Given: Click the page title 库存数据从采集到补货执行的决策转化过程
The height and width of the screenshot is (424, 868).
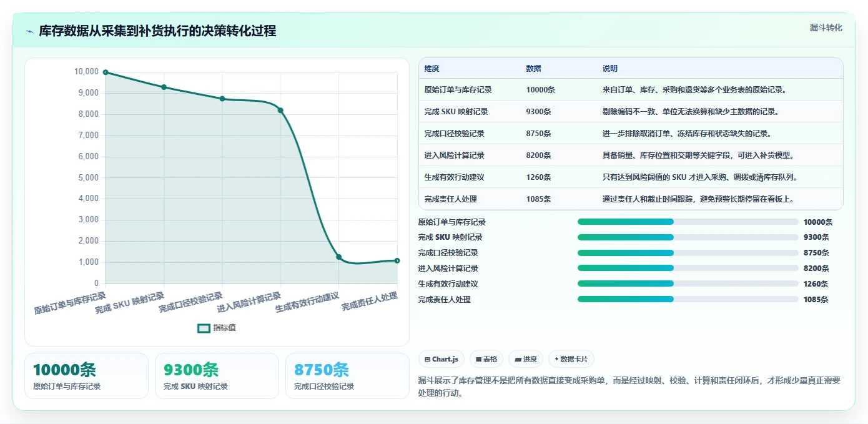Looking at the screenshot, I should (x=157, y=31).
